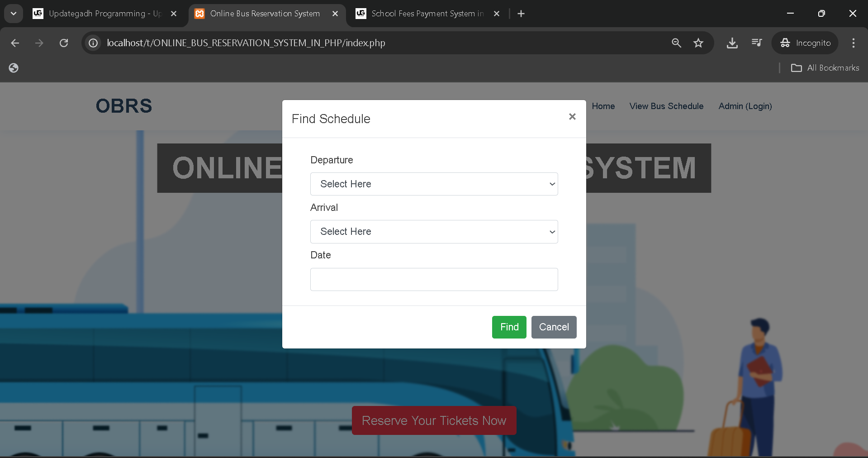868x458 pixels.
Task: Switch to Updategadh Programming tab
Action: pos(104,14)
